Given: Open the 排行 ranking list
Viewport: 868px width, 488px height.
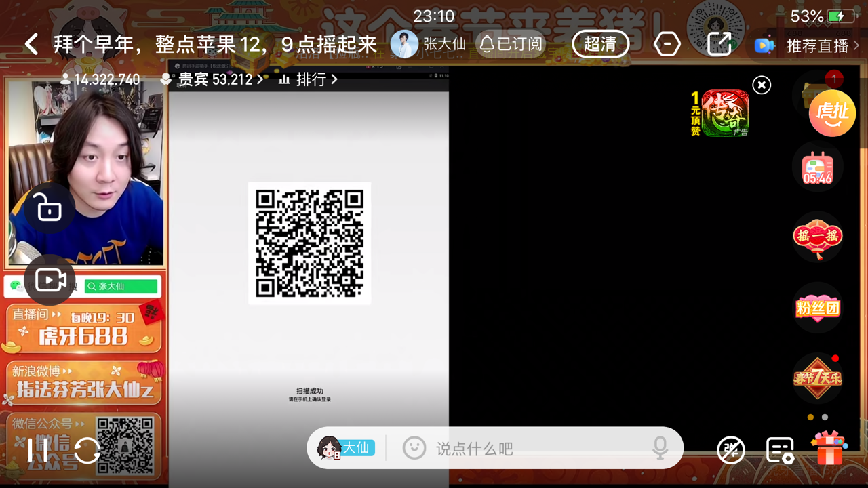Looking at the screenshot, I should tap(309, 79).
